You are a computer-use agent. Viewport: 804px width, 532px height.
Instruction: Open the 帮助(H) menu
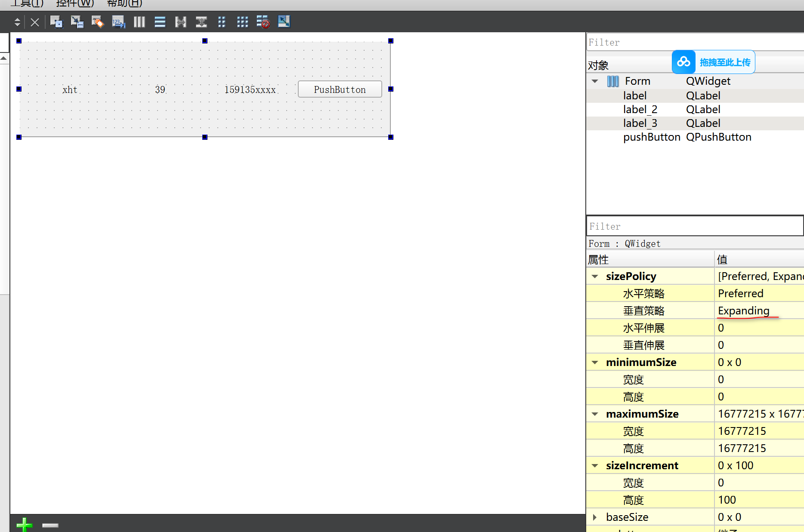[124, 3]
